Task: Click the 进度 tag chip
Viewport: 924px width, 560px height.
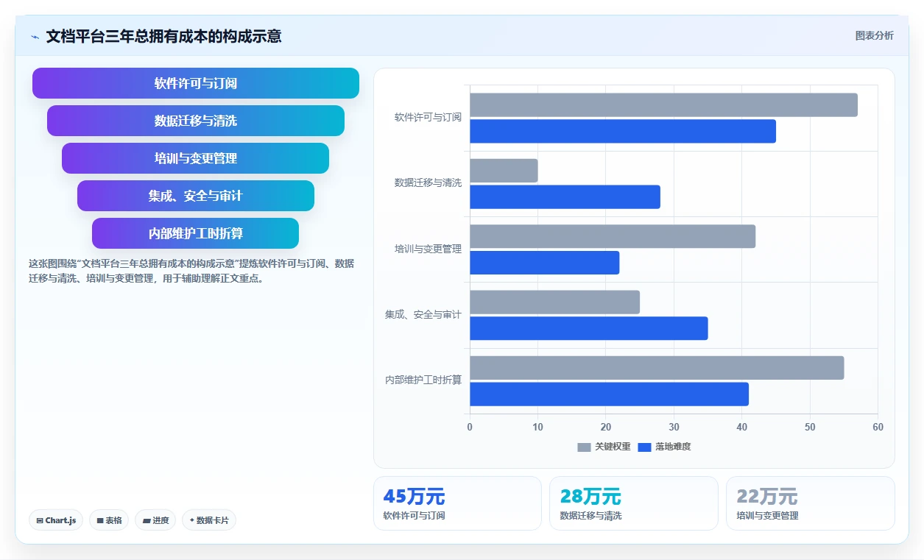Action: pyautogui.click(x=155, y=520)
